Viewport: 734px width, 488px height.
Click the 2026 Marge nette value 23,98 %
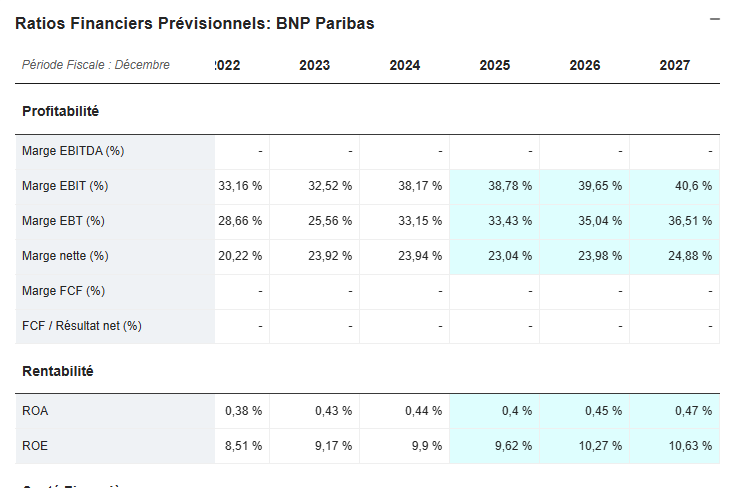(x=599, y=256)
